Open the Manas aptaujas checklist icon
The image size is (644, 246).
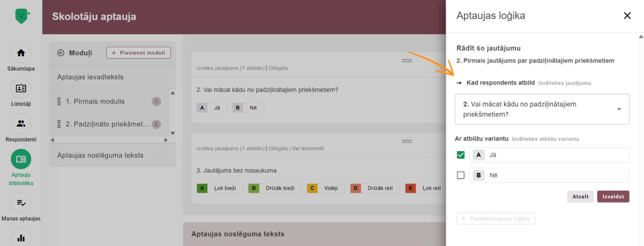[x=21, y=203]
